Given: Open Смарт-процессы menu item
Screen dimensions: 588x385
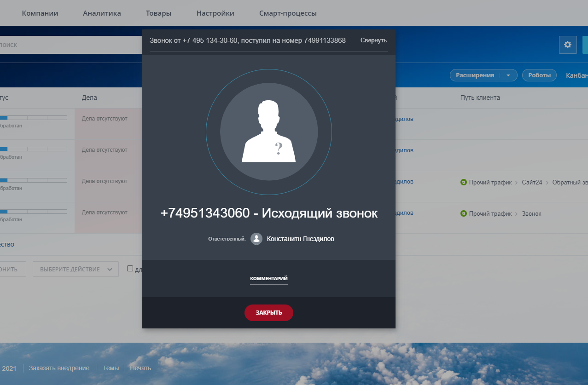Looking at the screenshot, I should coord(288,13).
